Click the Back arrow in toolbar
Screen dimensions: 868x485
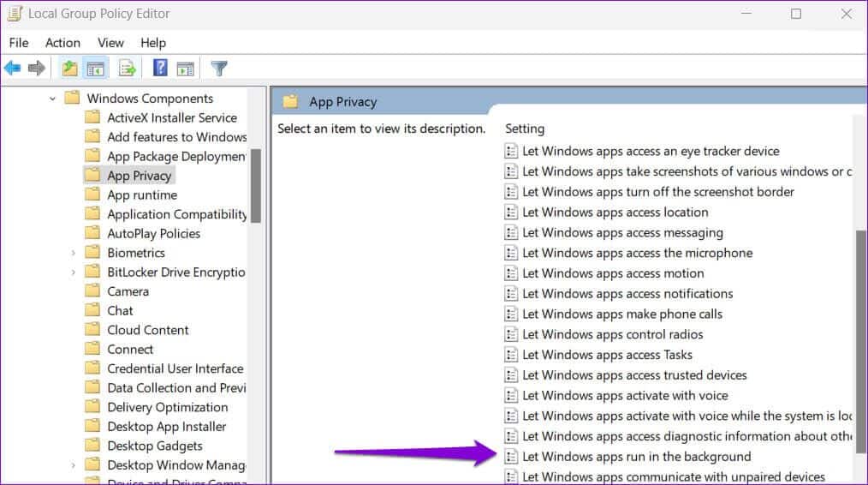pyautogui.click(x=13, y=69)
